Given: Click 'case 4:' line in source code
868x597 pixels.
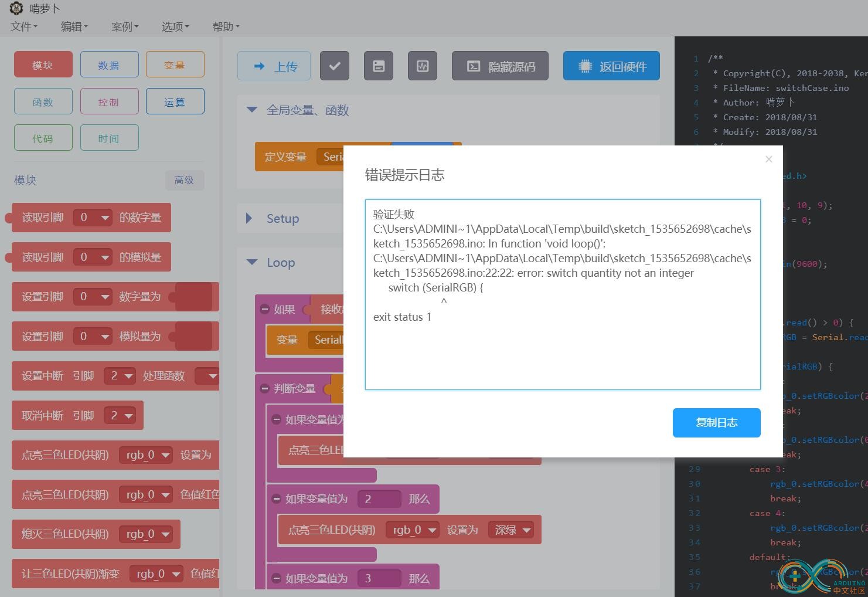Looking at the screenshot, I should click(767, 513).
